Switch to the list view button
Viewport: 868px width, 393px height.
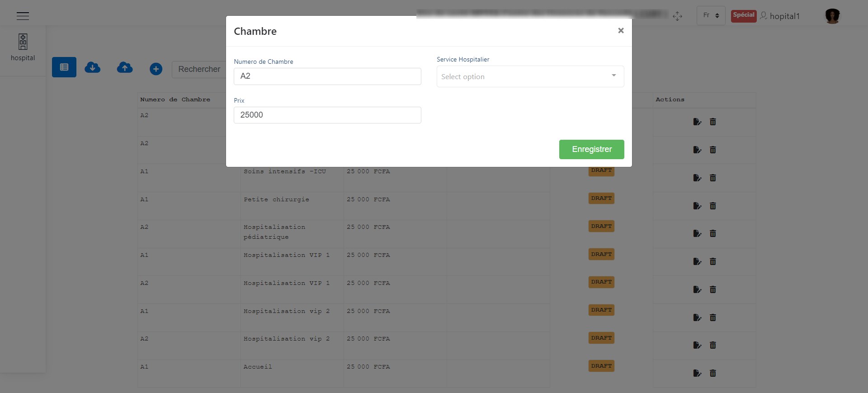pos(64,67)
